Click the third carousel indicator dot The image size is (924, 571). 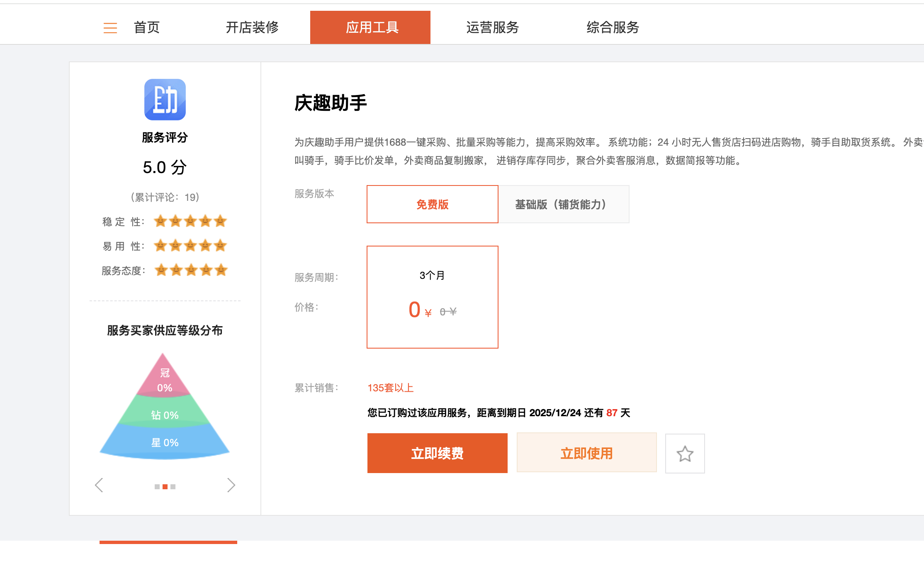click(173, 487)
